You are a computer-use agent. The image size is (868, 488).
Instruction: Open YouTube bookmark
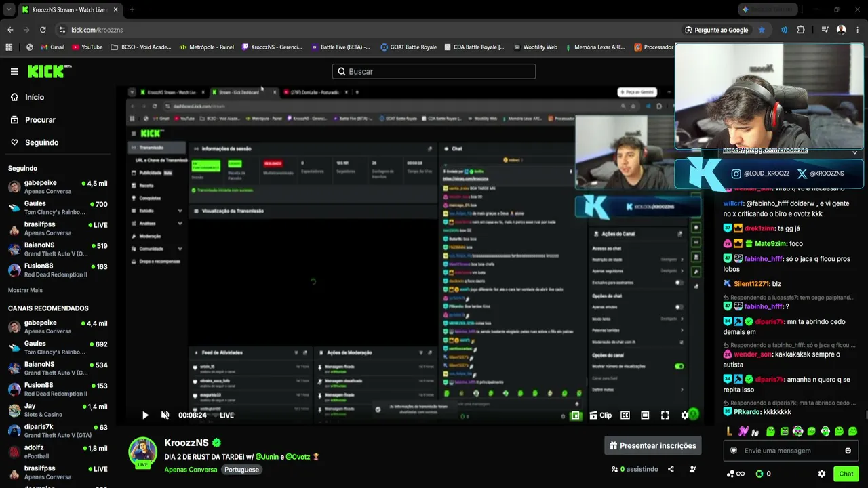[x=87, y=47]
